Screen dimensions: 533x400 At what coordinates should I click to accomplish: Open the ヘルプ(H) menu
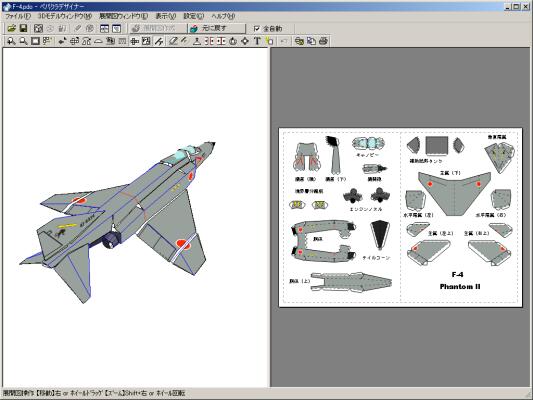[223, 16]
